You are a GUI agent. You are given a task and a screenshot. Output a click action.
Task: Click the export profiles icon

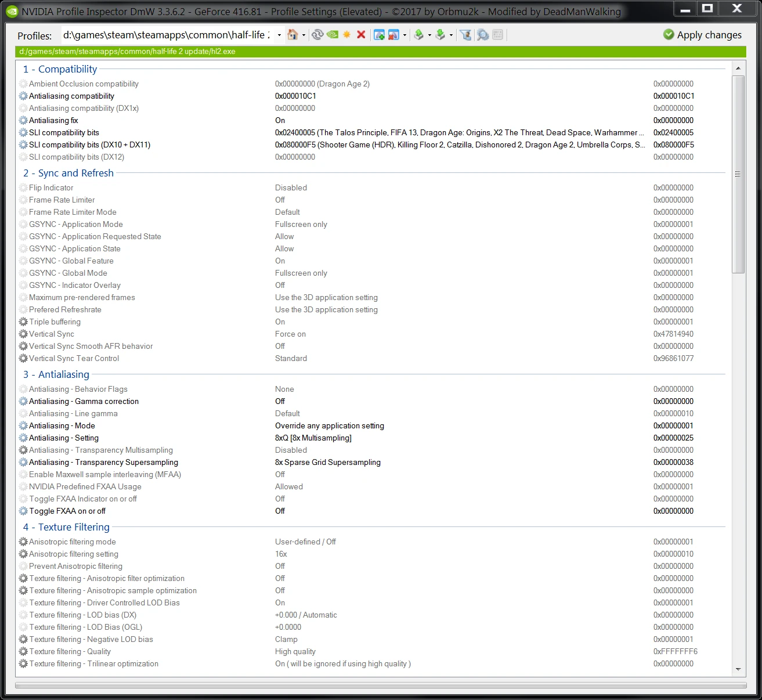(419, 35)
